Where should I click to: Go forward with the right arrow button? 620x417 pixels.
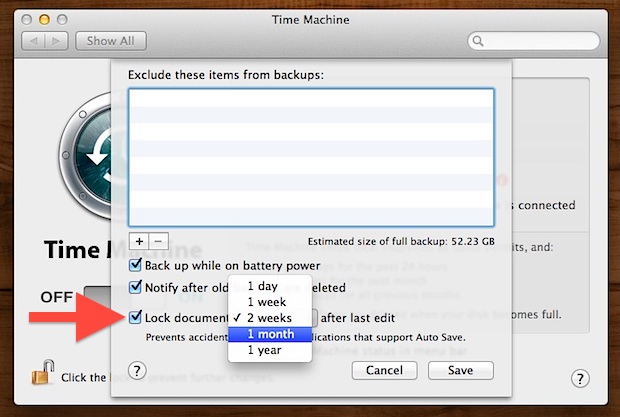pos(56,41)
